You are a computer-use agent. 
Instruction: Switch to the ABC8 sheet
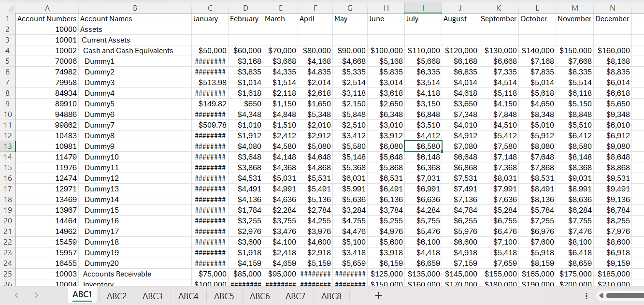[x=331, y=296]
